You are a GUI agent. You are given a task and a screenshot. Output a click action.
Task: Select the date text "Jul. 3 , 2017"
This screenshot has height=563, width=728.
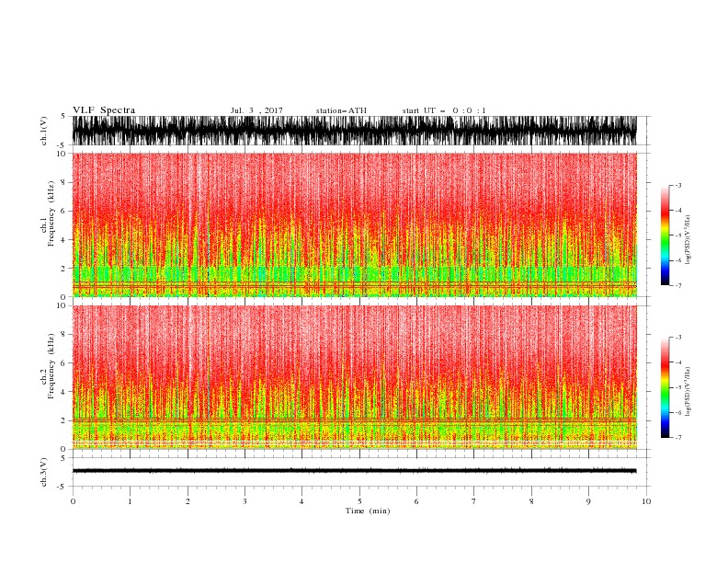coord(256,110)
